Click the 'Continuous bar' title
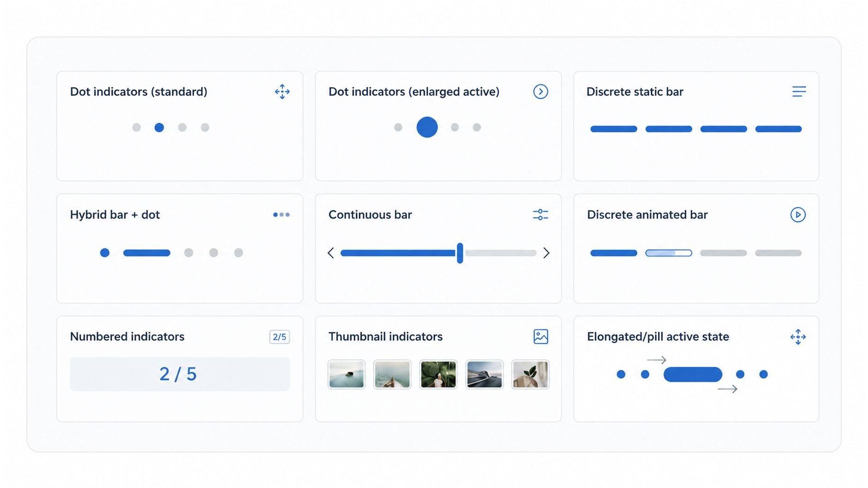 370,215
